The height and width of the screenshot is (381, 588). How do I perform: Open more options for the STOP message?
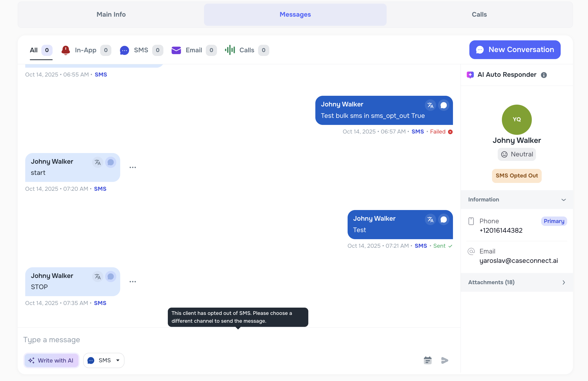click(x=133, y=281)
